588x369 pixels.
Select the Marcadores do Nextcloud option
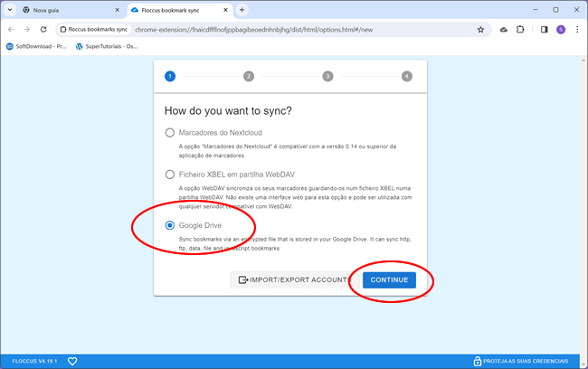(169, 132)
